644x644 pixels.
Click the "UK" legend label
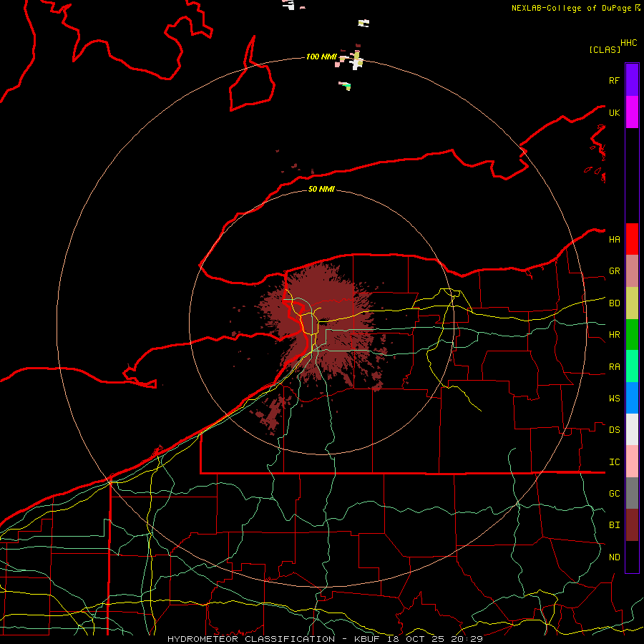click(x=614, y=112)
